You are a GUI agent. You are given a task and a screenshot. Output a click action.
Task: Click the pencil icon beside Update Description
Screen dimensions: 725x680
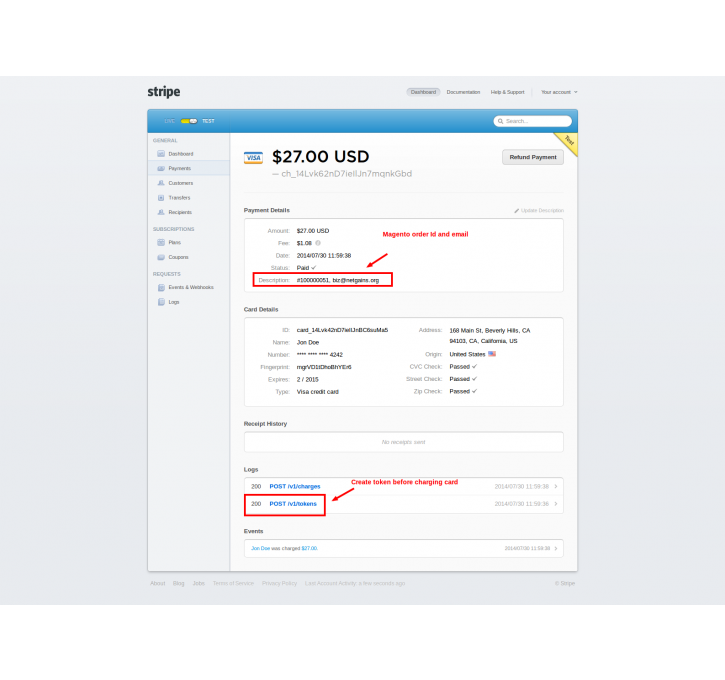(516, 211)
